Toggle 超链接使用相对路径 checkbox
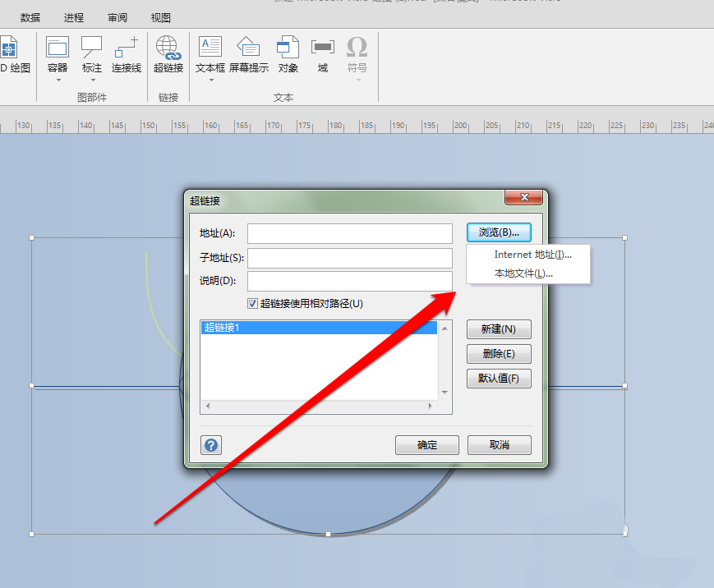The height and width of the screenshot is (588, 714). [251, 303]
